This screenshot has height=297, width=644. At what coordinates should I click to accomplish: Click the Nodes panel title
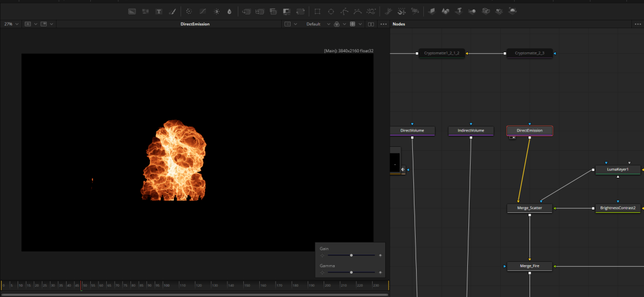point(399,24)
